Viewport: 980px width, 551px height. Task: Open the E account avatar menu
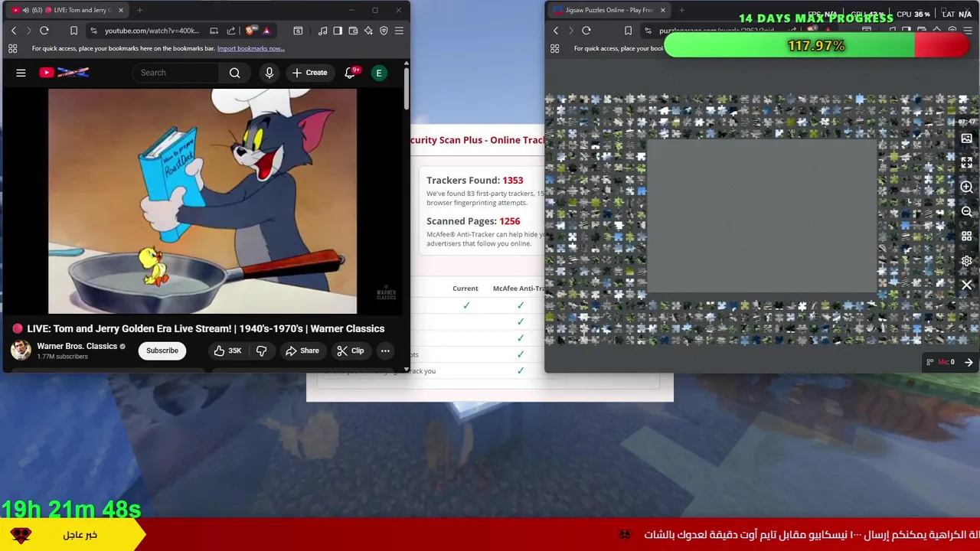click(x=378, y=73)
